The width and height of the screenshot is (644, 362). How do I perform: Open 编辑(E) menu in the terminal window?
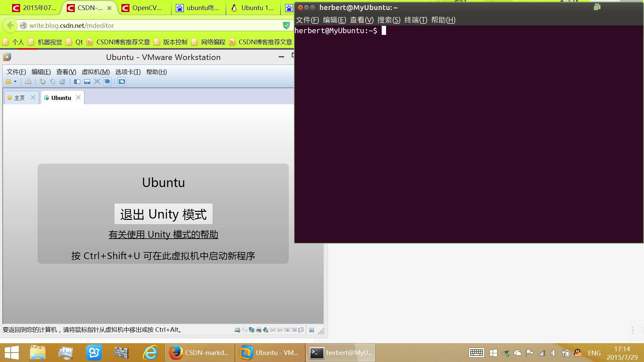(334, 20)
